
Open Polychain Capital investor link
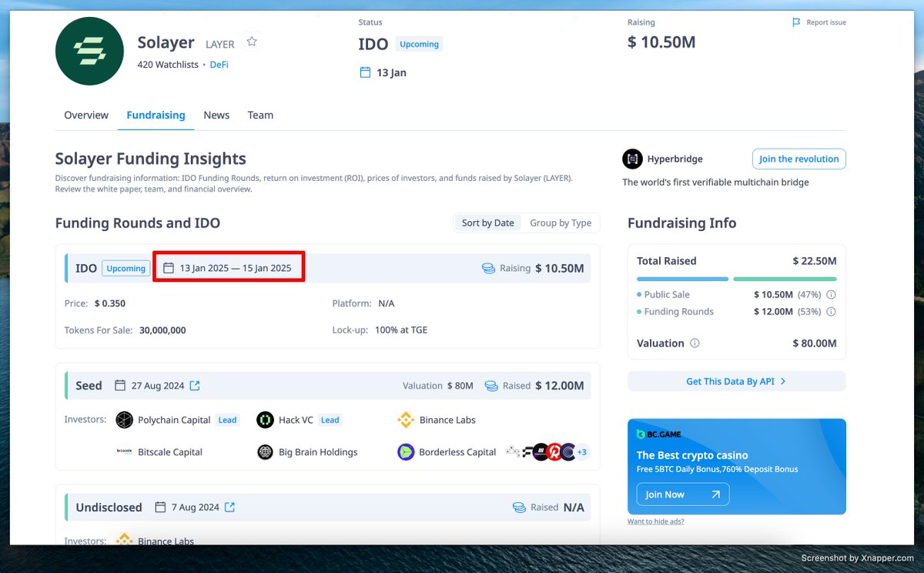[174, 420]
